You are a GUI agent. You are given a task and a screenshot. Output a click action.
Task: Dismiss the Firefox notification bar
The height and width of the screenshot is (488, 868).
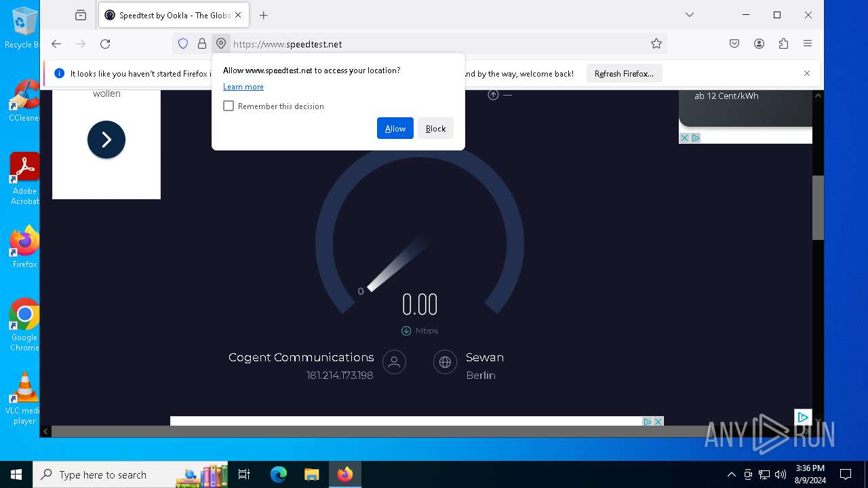pyautogui.click(x=807, y=73)
